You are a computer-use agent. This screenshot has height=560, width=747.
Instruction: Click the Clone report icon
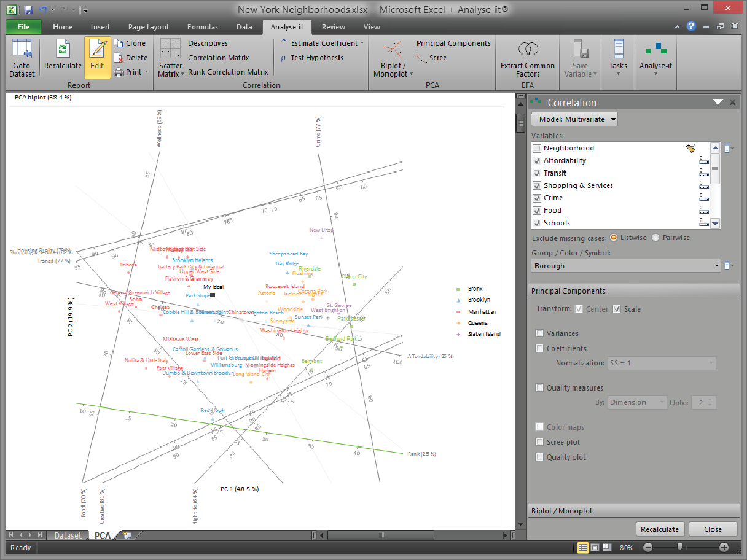130,44
